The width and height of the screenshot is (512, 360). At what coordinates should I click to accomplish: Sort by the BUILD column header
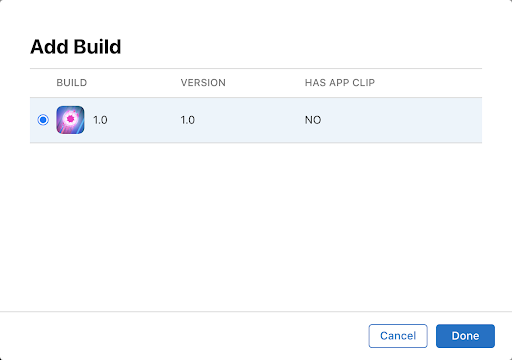pyautogui.click(x=72, y=83)
